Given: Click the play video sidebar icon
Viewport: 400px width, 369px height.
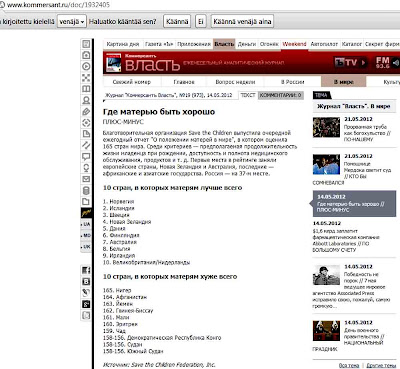Looking at the screenshot, I should tap(86, 66).
